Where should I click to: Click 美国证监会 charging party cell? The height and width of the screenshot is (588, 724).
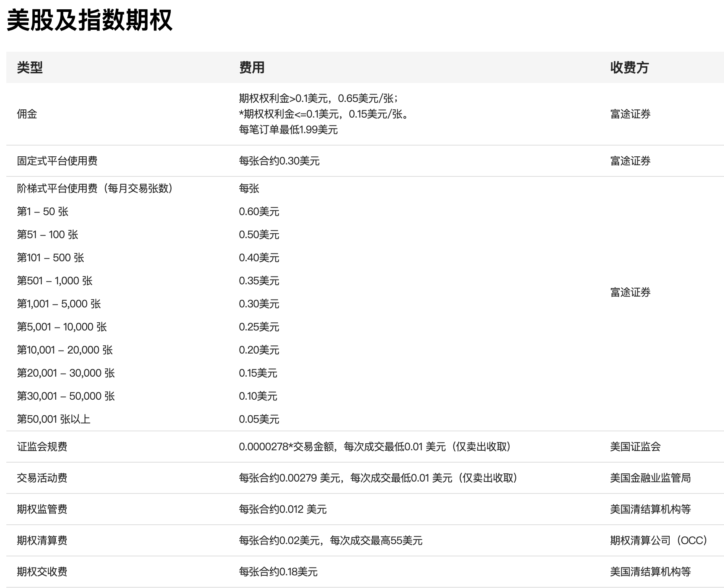pyautogui.click(x=635, y=447)
